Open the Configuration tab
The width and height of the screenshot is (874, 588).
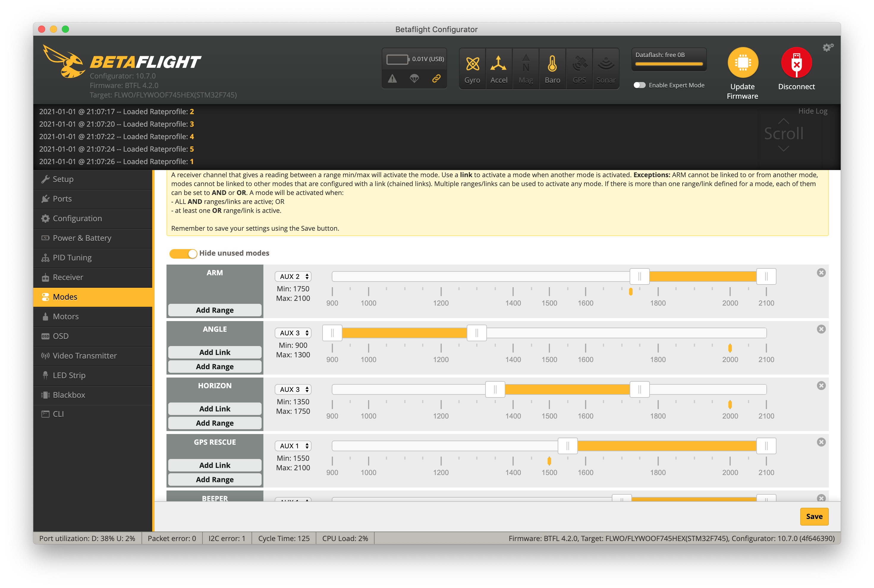point(93,218)
